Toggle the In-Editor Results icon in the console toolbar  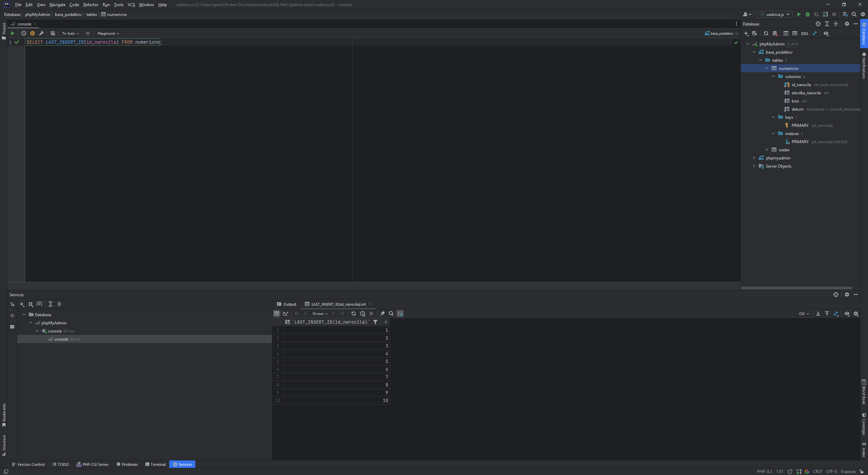pos(53,33)
